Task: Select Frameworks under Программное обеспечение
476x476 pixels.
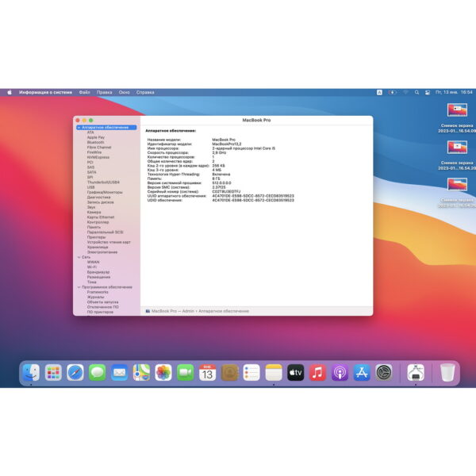Action: point(98,292)
